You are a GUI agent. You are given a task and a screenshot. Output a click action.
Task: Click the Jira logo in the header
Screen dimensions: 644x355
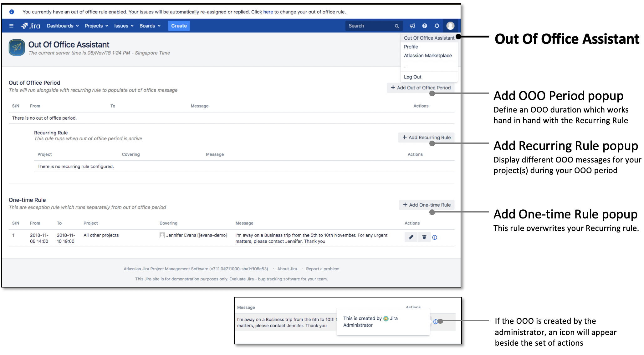click(31, 26)
